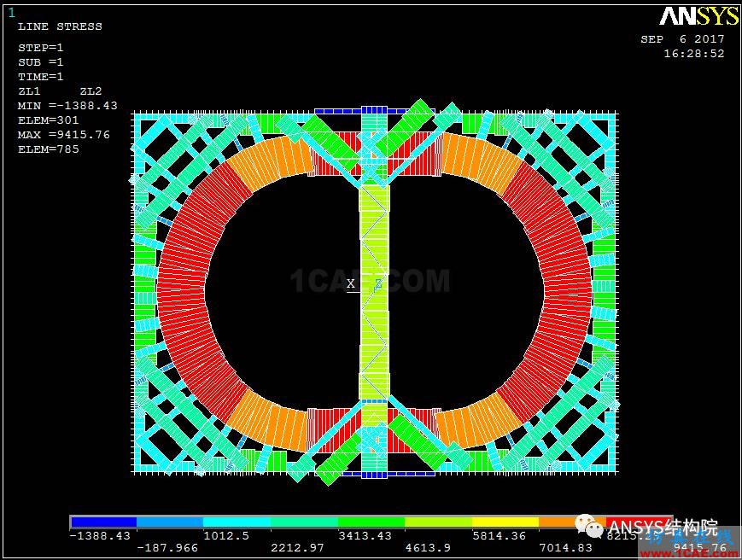Pick the dark blue legend color band
Screen dimensions: 742x560
click(104, 522)
